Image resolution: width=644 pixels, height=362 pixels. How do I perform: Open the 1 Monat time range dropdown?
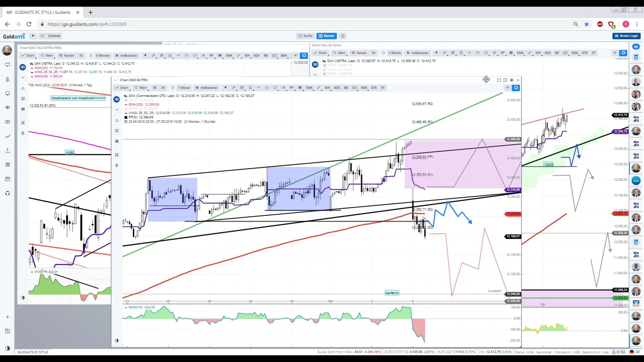click(x=181, y=88)
